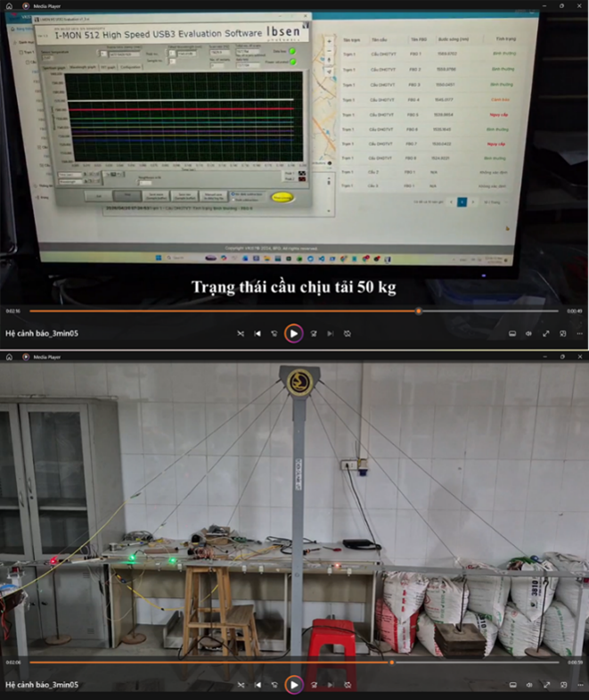The height and width of the screenshot is (700, 589).
Task: Play the video in the bottom Media Player
Action: 294,684
